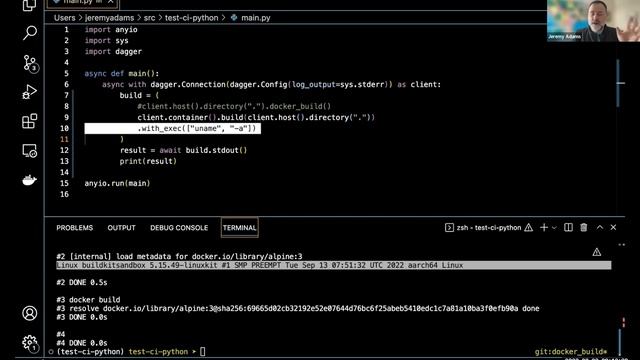Click the test-ci-python breadcrumb
The height and width of the screenshot is (360, 640).
coord(191,18)
